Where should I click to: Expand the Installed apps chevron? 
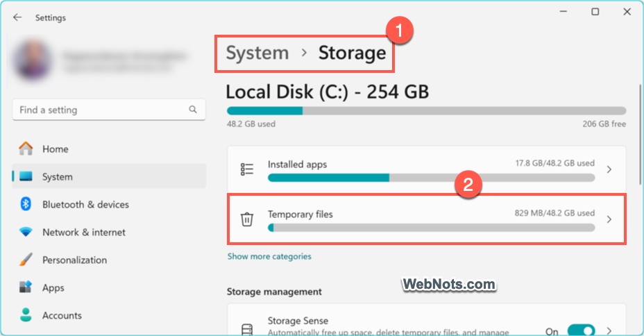pos(609,169)
